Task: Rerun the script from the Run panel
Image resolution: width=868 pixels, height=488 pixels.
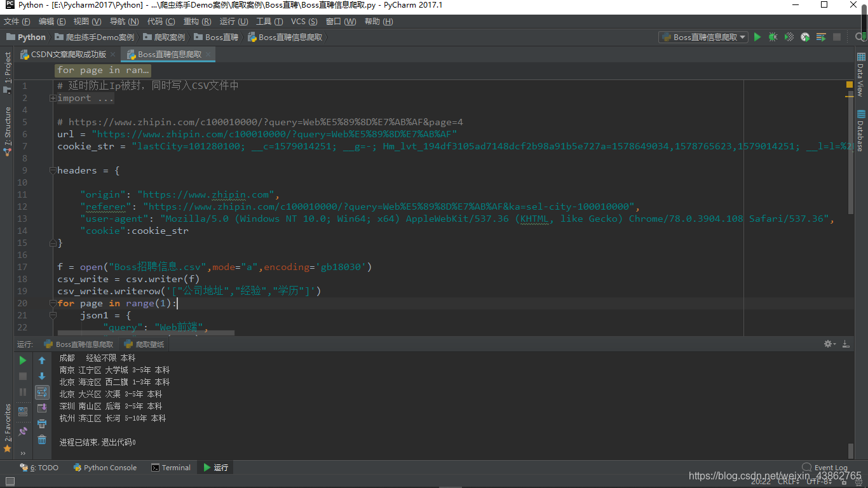Action: click(23, 360)
